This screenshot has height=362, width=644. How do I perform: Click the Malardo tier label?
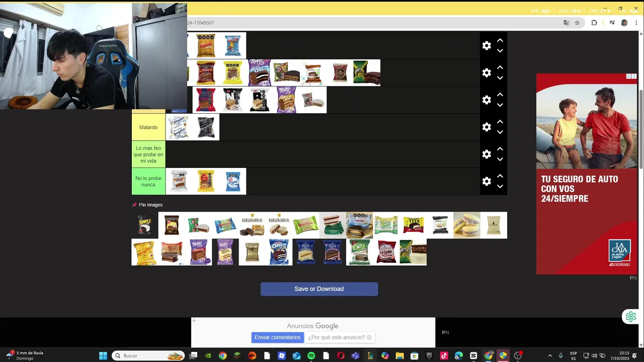tap(148, 127)
